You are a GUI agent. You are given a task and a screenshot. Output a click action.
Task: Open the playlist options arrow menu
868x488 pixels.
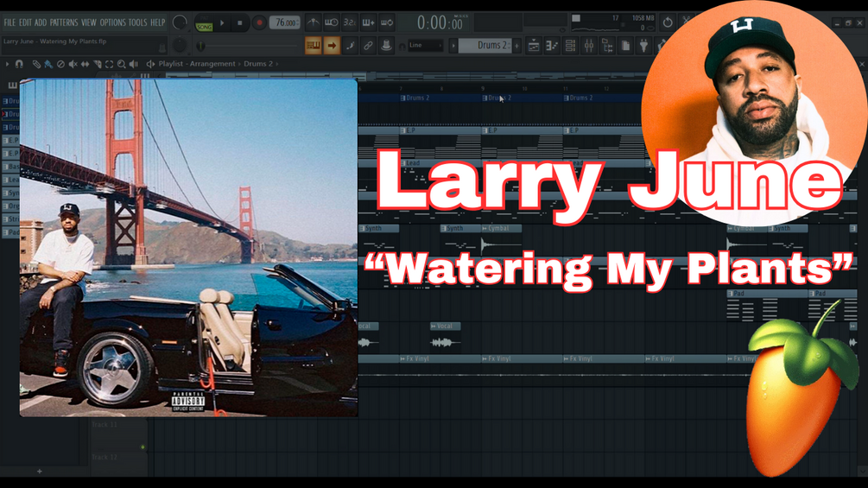(x=7, y=64)
